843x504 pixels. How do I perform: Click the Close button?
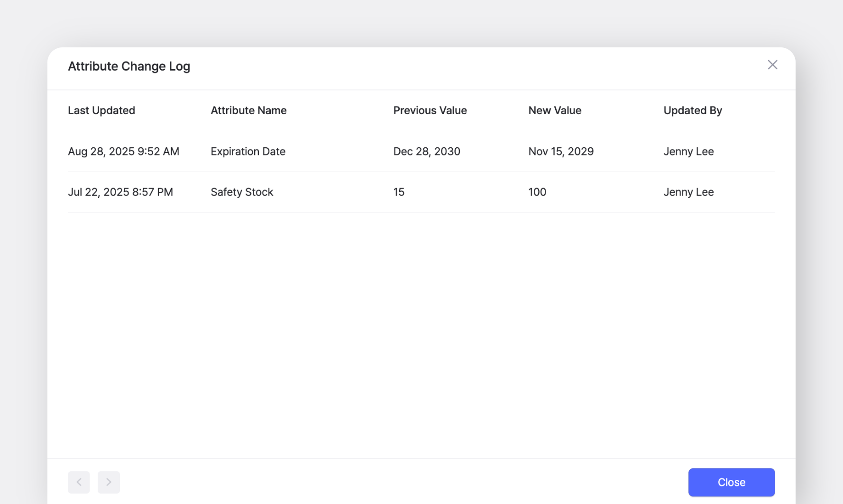coord(731,482)
